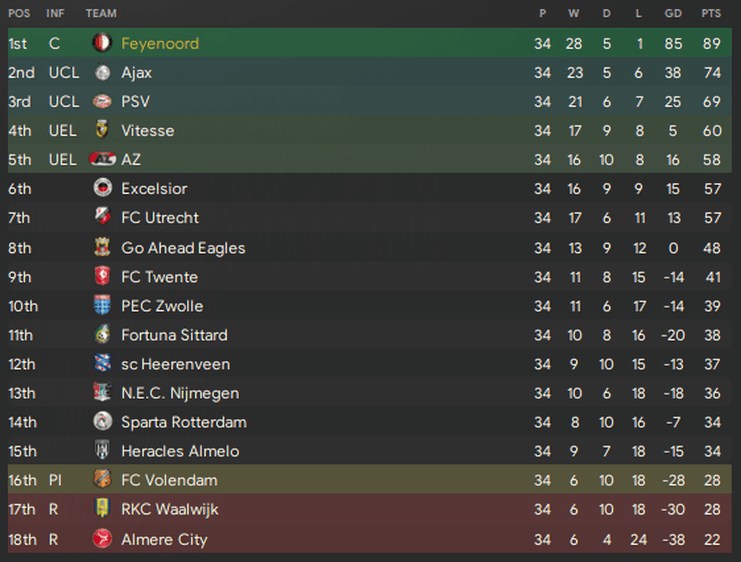
Task: Sort table by GD column header
Action: click(x=673, y=13)
